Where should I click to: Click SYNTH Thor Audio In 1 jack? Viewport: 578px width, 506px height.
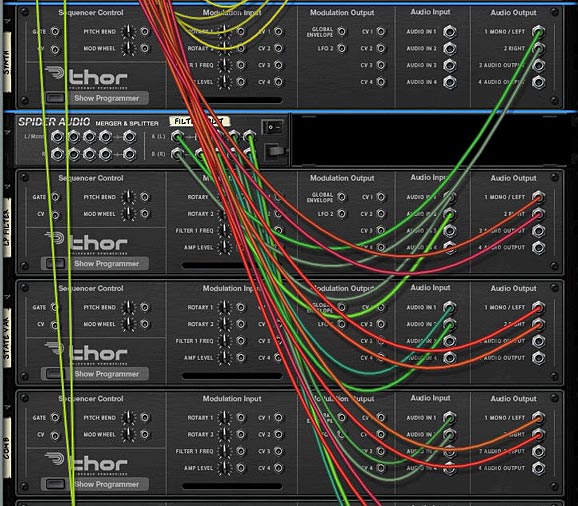(449, 32)
